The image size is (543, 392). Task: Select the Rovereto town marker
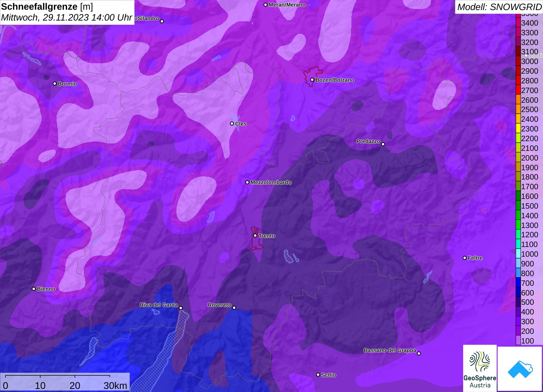(234, 307)
